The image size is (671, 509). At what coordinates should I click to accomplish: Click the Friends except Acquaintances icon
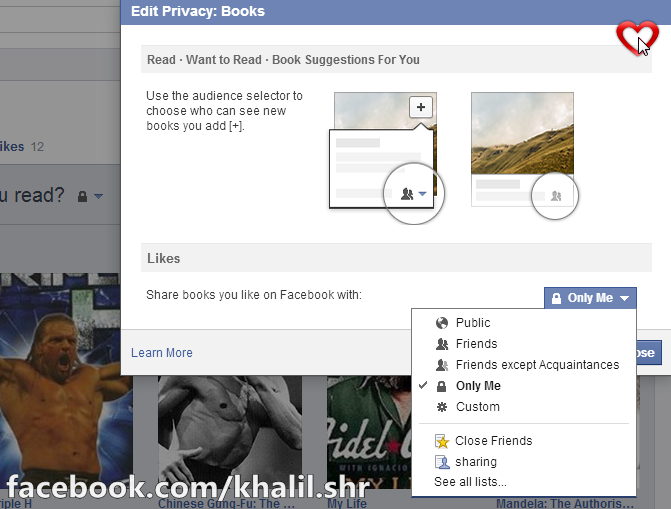tap(442, 365)
